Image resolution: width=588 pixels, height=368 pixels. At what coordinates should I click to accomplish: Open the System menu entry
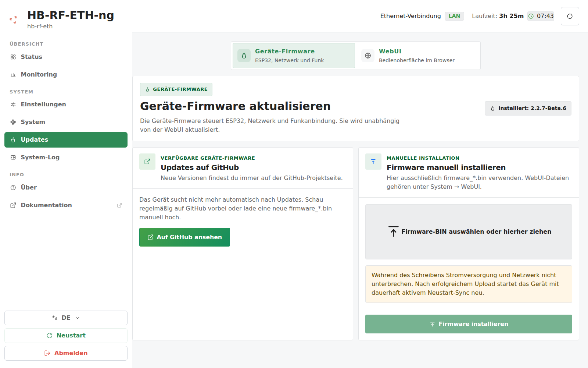coord(66,122)
